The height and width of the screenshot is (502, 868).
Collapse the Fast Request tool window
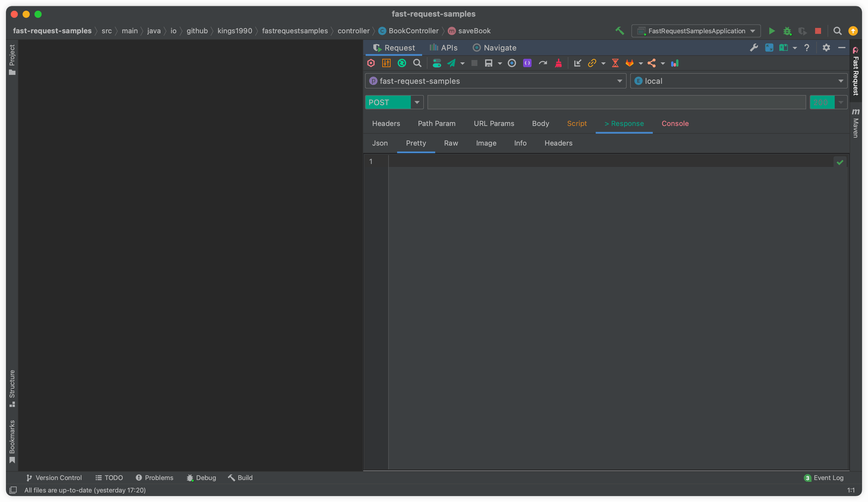pyautogui.click(x=842, y=48)
